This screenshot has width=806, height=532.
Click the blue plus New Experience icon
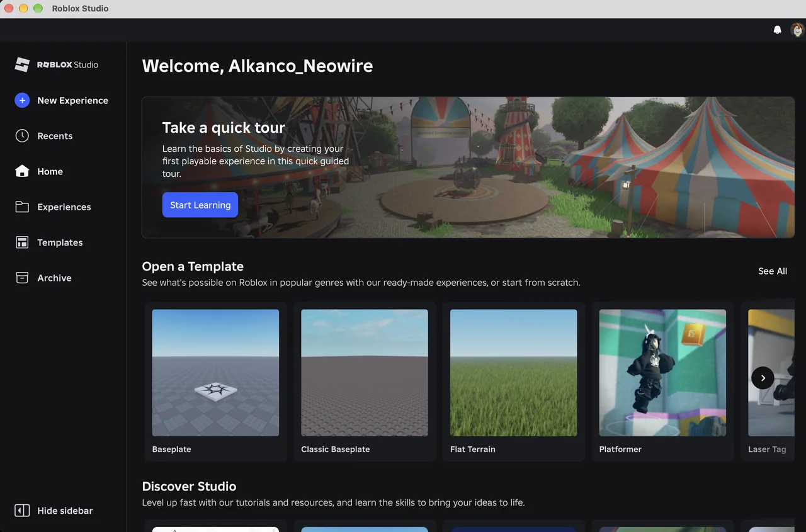point(22,100)
